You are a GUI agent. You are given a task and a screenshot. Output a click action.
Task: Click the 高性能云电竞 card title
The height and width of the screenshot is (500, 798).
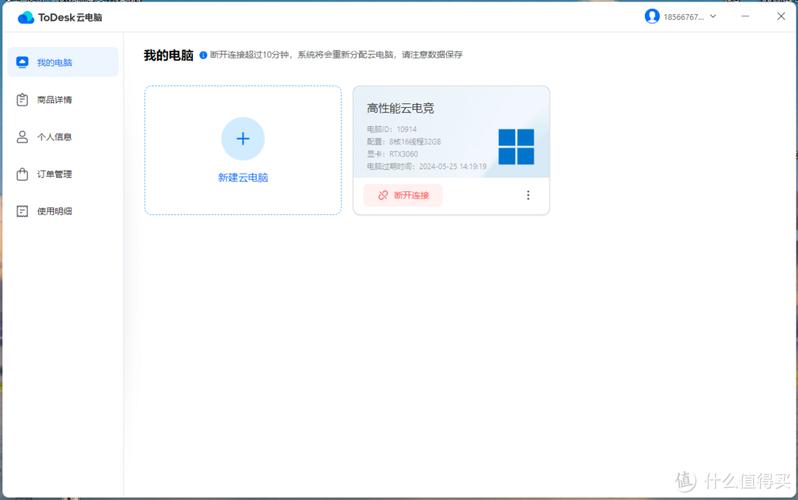click(x=401, y=108)
